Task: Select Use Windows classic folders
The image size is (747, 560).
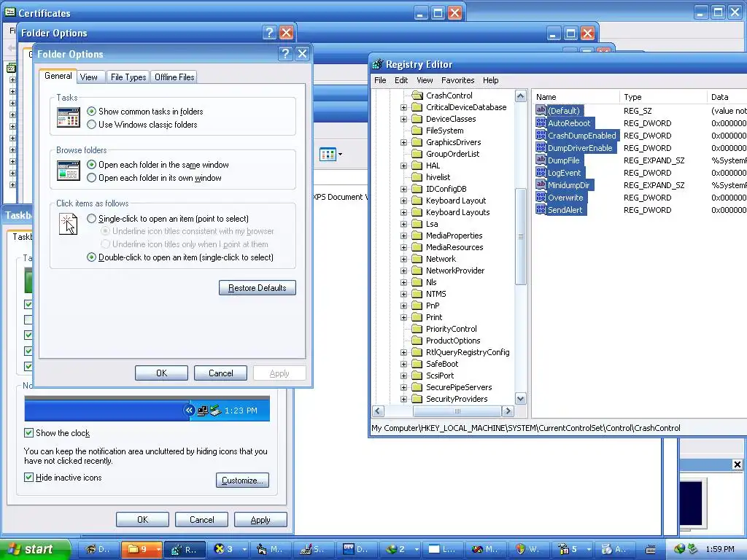Action: (91, 124)
